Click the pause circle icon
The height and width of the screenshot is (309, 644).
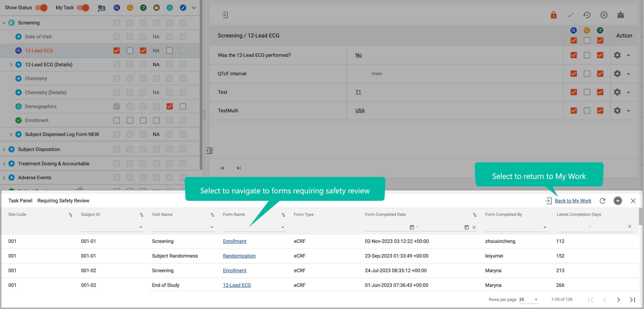[x=604, y=15]
